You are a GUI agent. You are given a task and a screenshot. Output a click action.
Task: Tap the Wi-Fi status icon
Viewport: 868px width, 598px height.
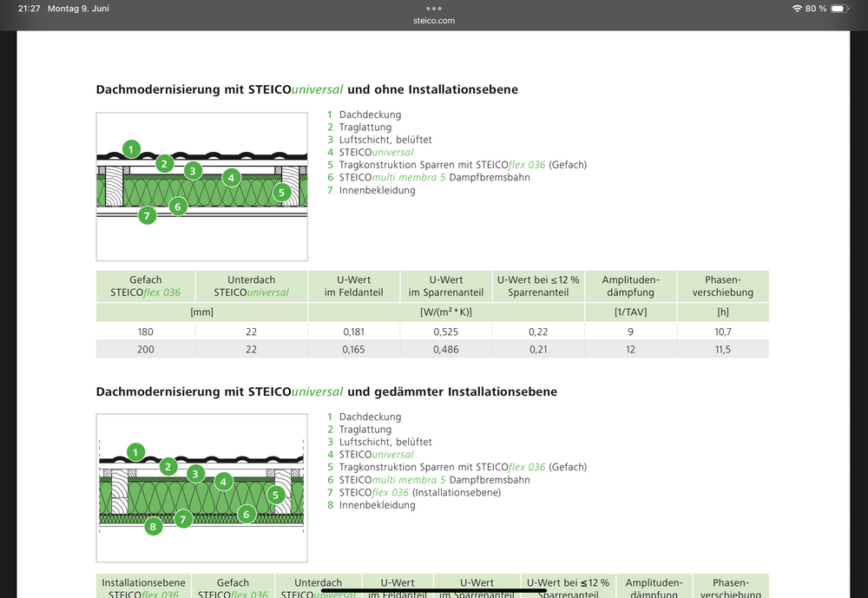(x=797, y=9)
